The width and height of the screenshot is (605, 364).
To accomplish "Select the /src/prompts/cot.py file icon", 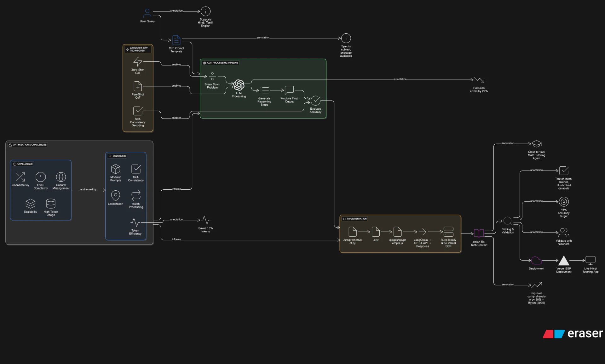I will click(x=353, y=232).
